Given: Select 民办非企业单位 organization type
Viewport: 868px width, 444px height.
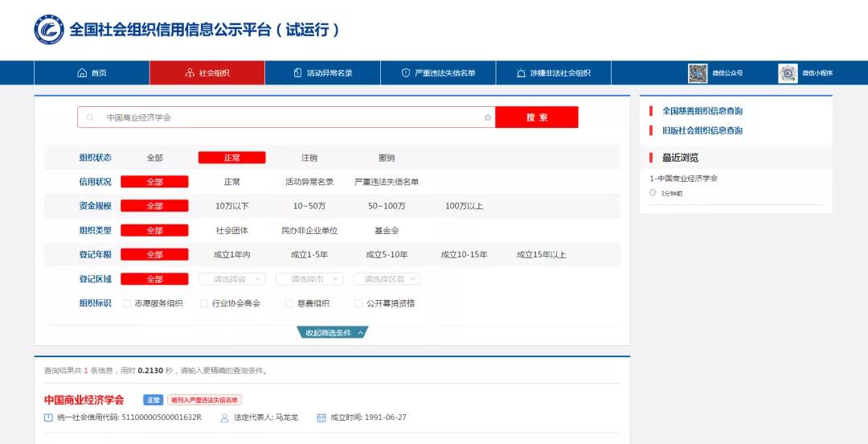Looking at the screenshot, I should click(x=309, y=231).
